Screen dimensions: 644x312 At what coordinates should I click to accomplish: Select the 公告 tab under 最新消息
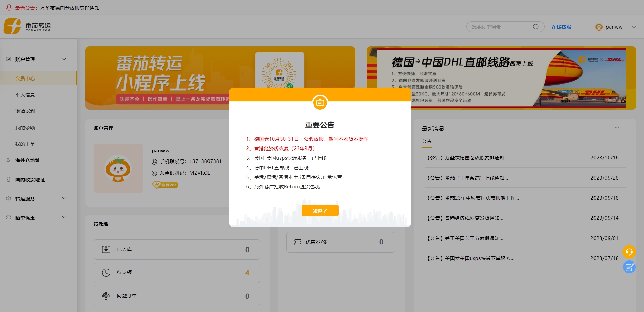(427, 141)
